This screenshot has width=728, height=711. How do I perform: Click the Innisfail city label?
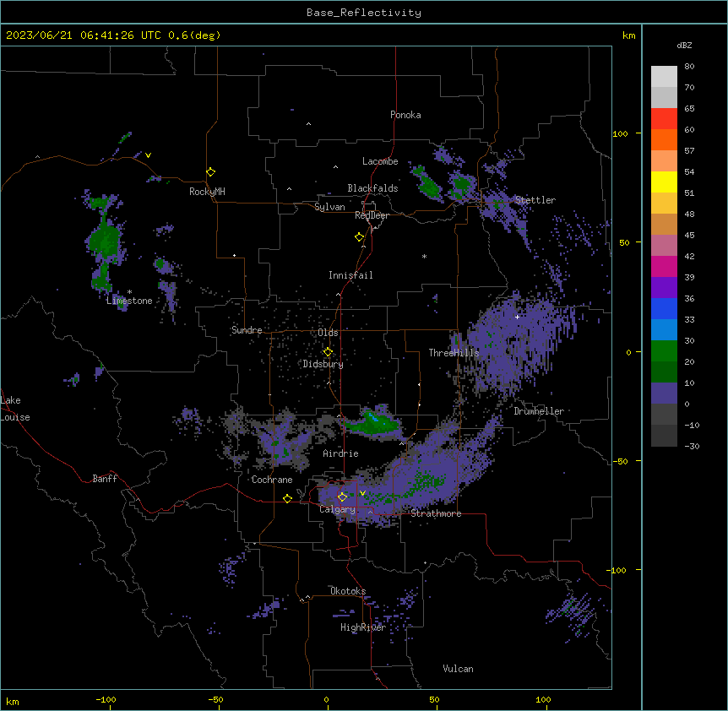(x=350, y=275)
